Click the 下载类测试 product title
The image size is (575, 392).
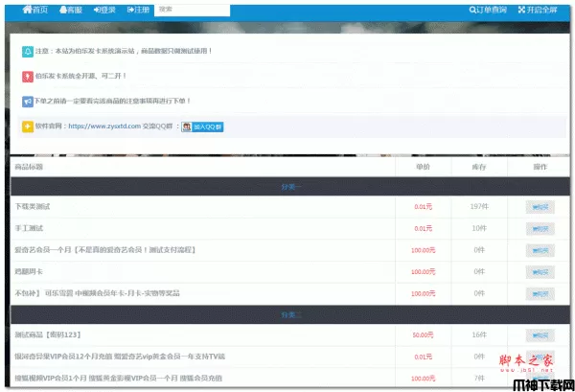tap(33, 206)
